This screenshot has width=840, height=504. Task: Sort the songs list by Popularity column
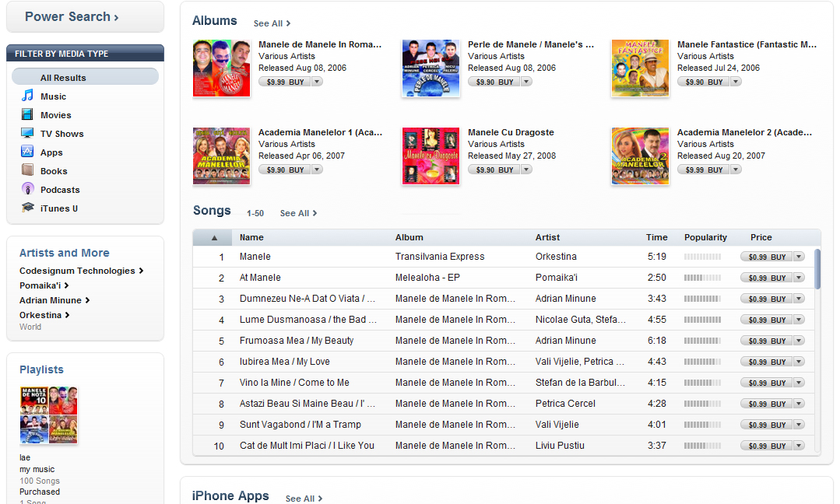point(705,237)
